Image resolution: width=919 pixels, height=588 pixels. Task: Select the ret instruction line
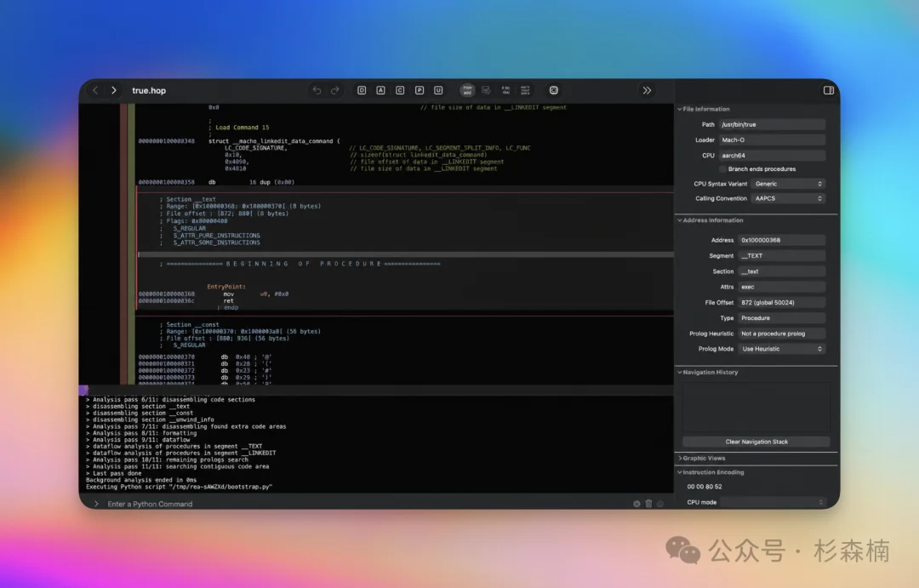(x=186, y=300)
